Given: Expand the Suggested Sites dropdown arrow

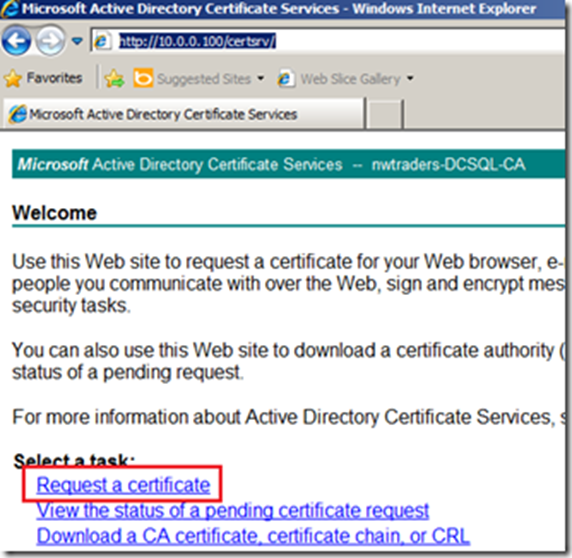Looking at the screenshot, I should [260, 78].
